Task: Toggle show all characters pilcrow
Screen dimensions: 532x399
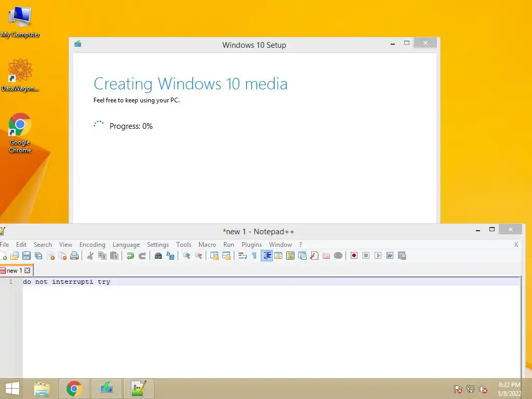Action: click(x=254, y=256)
